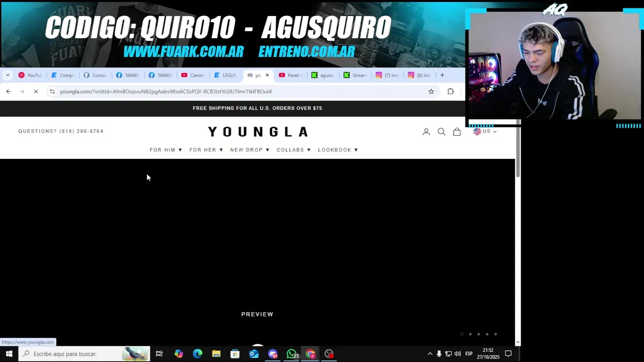Open the Chrome extensions puzzle icon

(x=450, y=92)
